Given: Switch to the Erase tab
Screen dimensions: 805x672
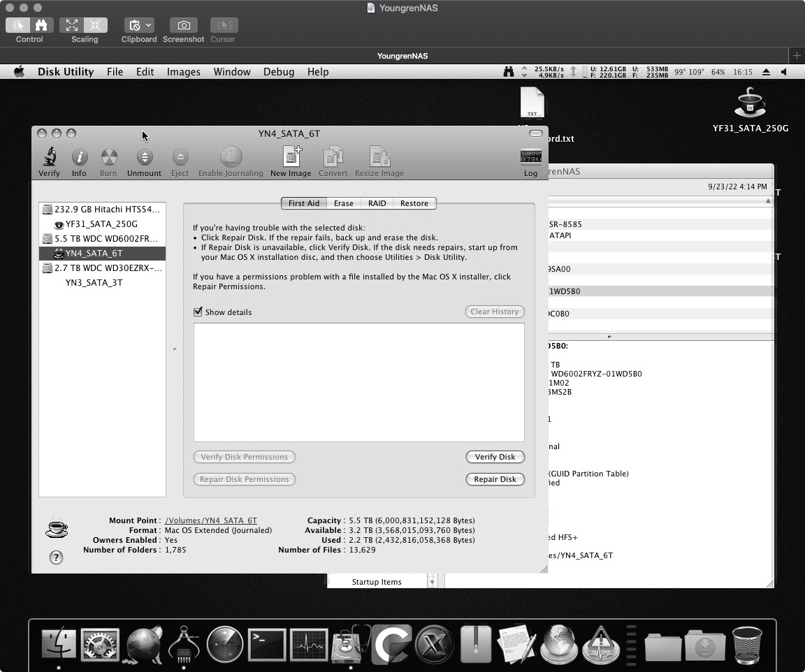Looking at the screenshot, I should point(344,203).
